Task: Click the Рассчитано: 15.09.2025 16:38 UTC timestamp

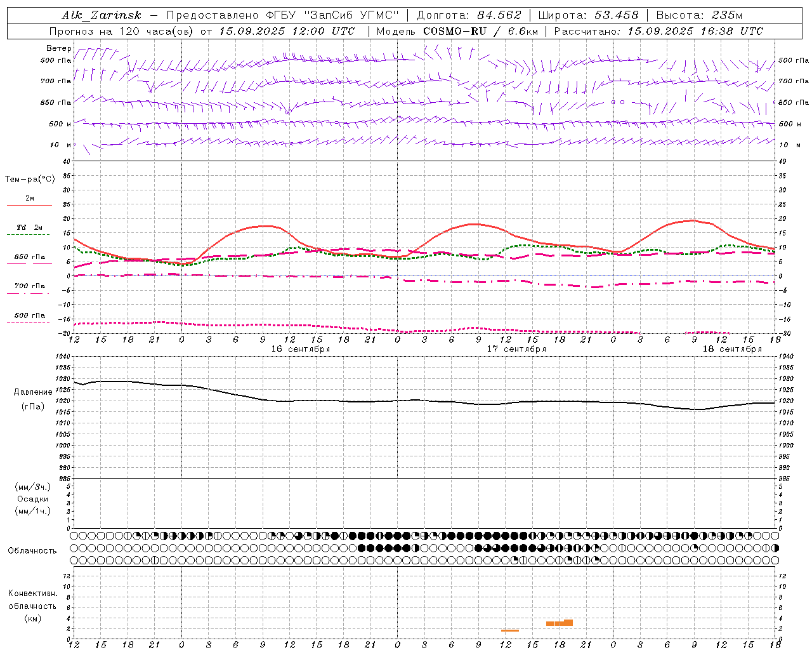Action: [658, 31]
